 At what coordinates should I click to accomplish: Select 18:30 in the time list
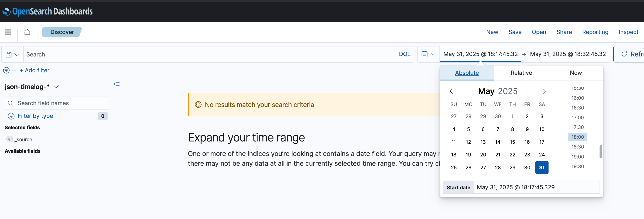(x=578, y=147)
